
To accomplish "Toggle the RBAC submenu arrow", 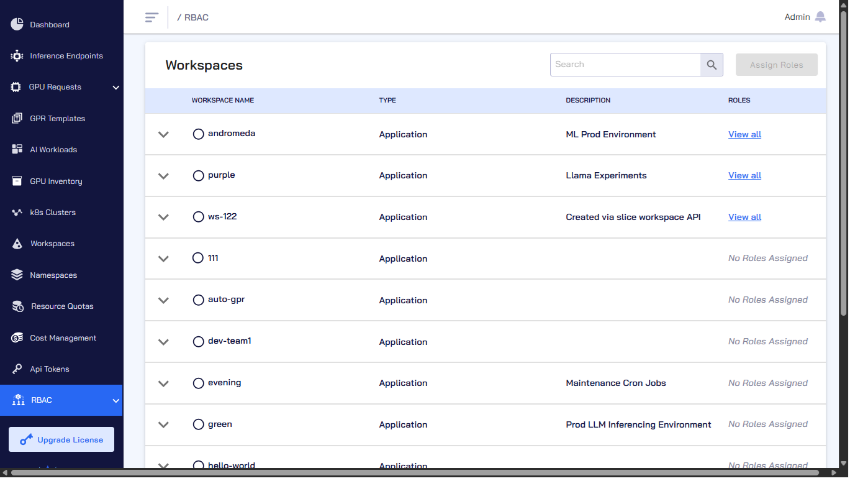I will coord(115,401).
